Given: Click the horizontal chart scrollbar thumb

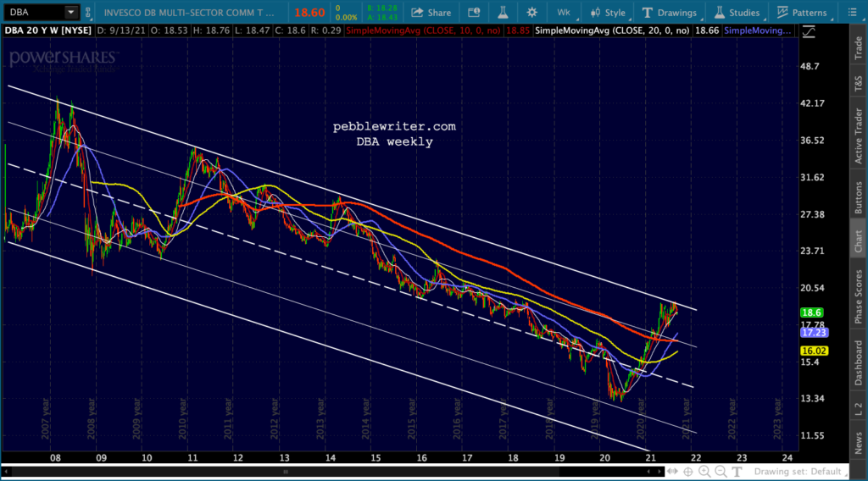Looking at the screenshot, I should click(285, 472).
